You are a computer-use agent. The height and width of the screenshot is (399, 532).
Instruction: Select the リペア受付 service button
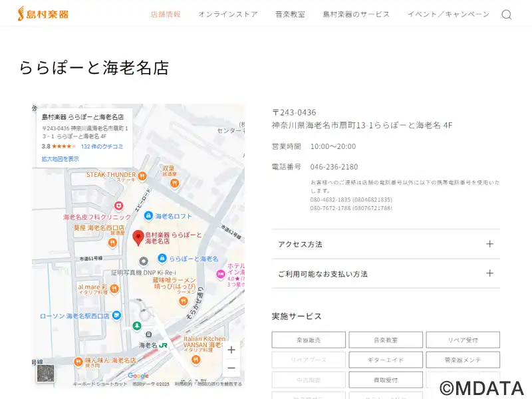point(463,340)
